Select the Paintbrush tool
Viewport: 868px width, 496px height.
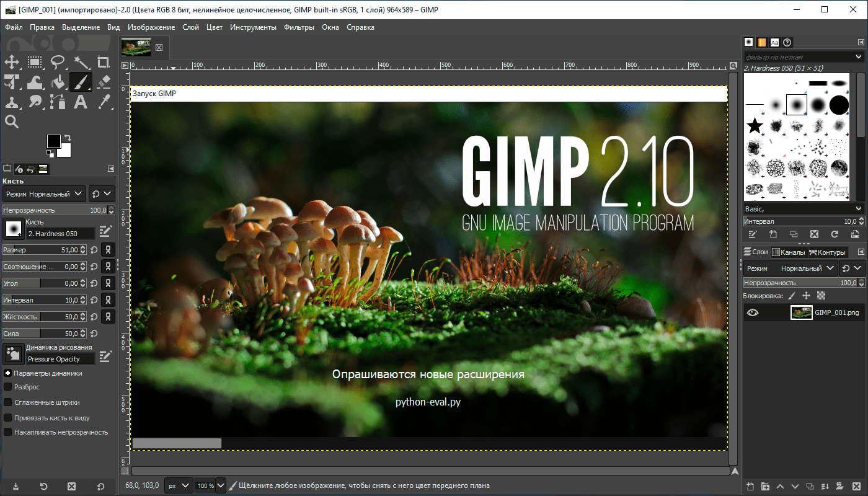[81, 82]
